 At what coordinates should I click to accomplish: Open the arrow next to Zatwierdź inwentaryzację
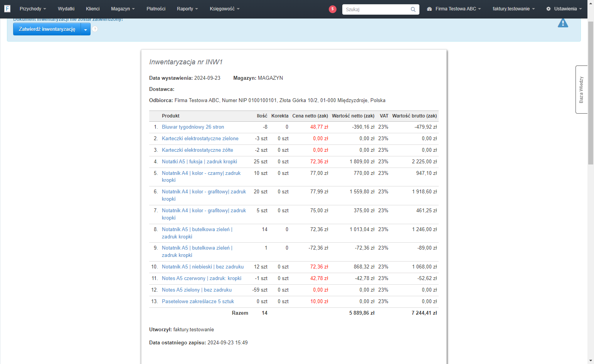[x=86, y=29]
